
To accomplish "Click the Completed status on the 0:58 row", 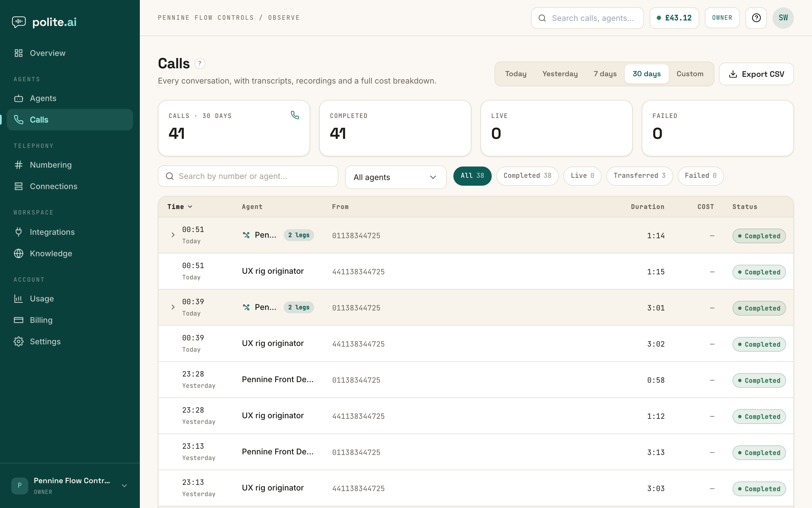I will [759, 380].
